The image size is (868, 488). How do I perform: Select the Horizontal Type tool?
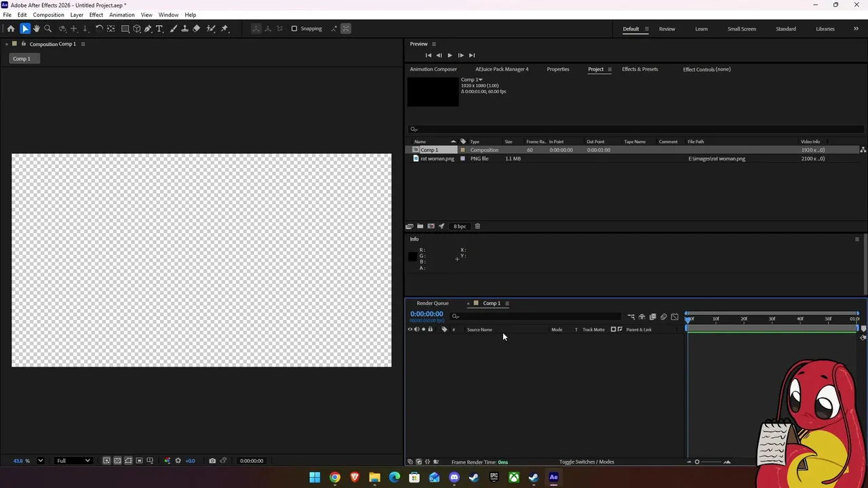159,28
